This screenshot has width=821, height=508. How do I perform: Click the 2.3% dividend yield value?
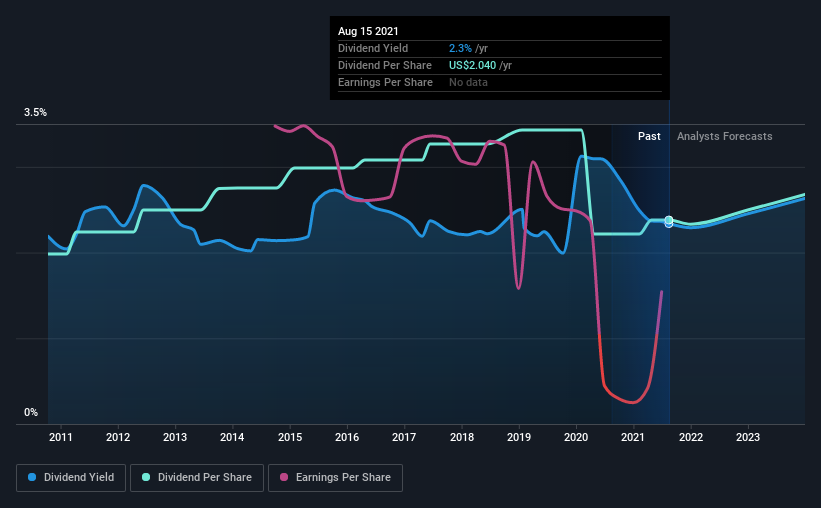click(460, 48)
